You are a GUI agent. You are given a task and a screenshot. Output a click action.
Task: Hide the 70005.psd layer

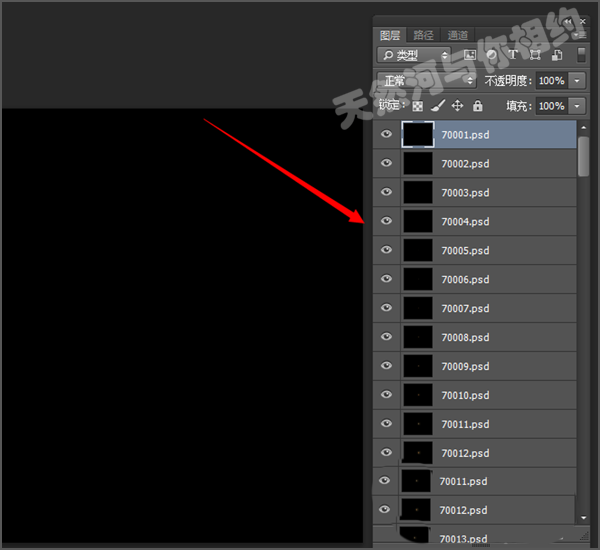[386, 250]
